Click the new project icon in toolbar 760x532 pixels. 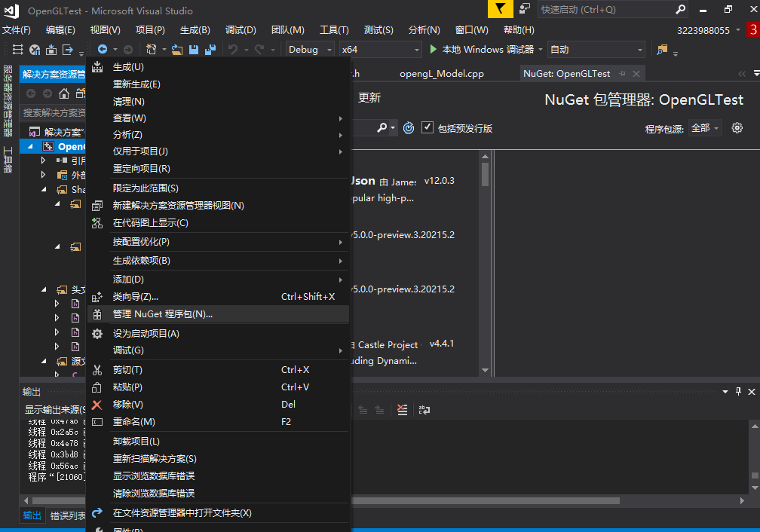tap(152, 50)
